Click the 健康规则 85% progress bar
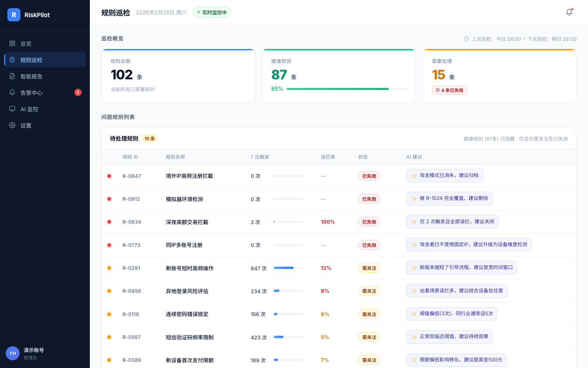 346,89
